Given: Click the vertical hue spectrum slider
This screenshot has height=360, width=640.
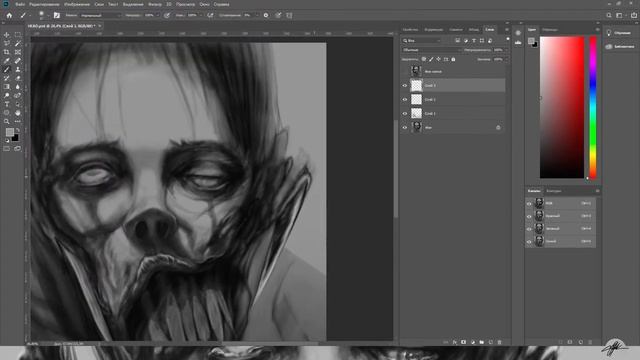Looking at the screenshot, I should [x=593, y=107].
